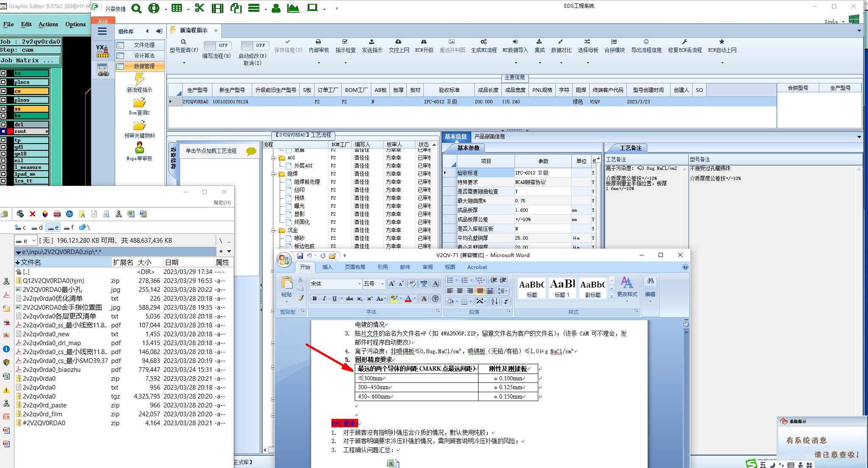Screen dimensions: 868x468
Task: Click the sort A-Z icon in Word
Action: [x=494, y=301]
